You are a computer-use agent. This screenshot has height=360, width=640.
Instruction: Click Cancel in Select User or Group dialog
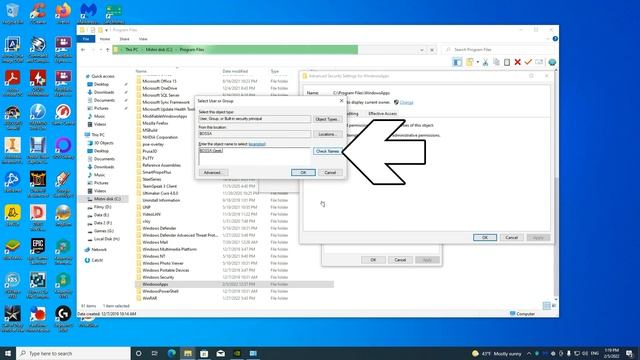pyautogui.click(x=330, y=173)
